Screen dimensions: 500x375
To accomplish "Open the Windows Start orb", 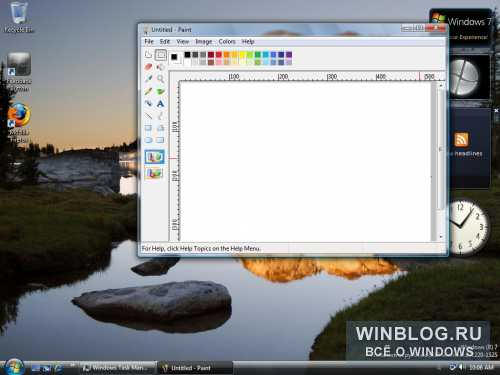I will pyautogui.click(x=14, y=367).
